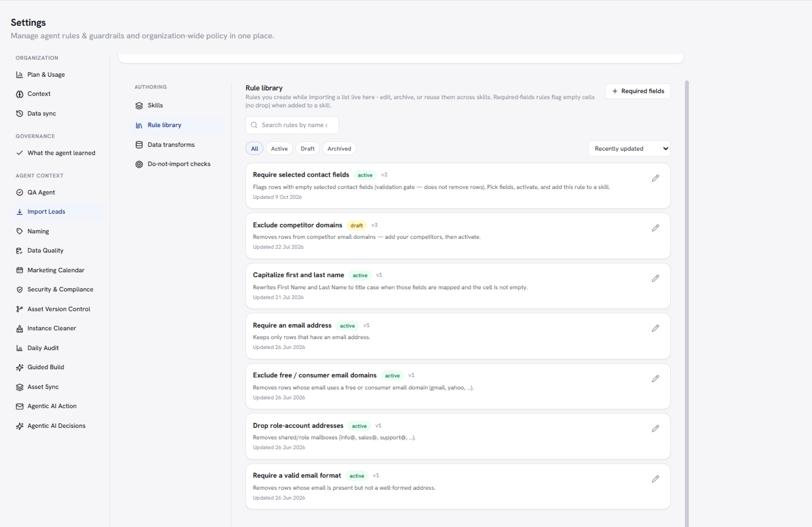The height and width of the screenshot is (527, 812).
Task: Open Security & Compliance settings
Action: (58, 289)
